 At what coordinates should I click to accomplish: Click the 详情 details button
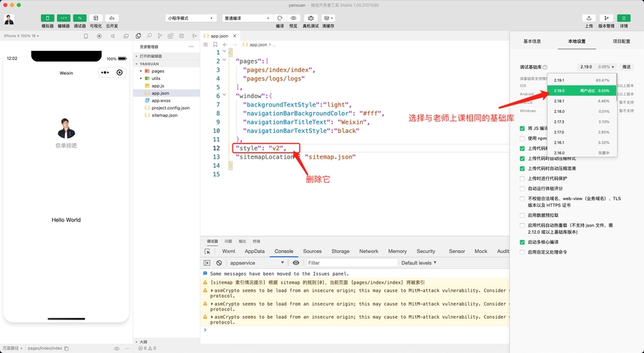pos(623,18)
